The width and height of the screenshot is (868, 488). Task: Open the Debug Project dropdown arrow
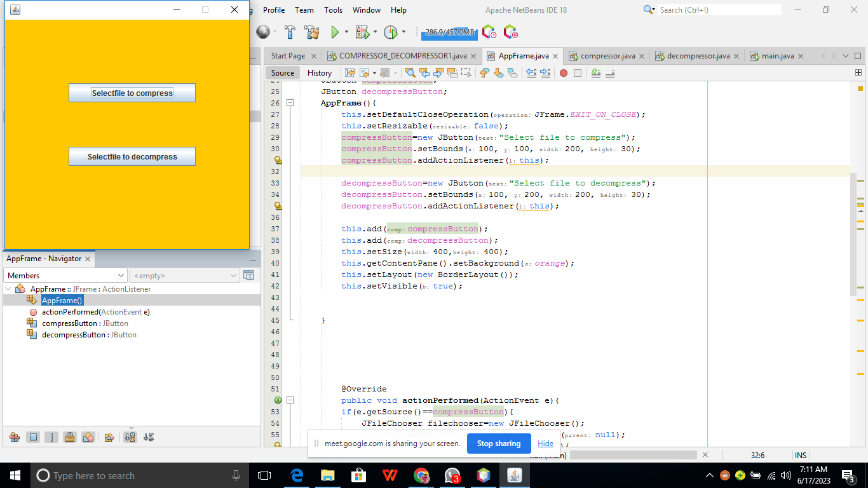376,32
